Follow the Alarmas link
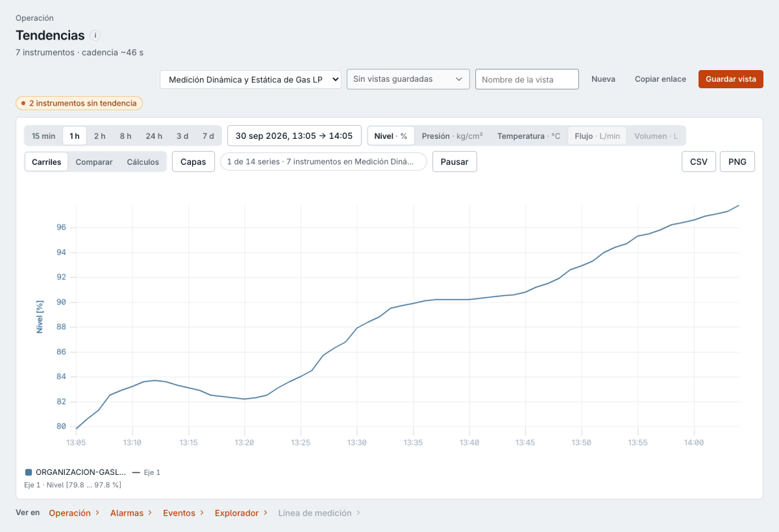Image resolution: width=779 pixels, height=532 pixels. (x=131, y=513)
